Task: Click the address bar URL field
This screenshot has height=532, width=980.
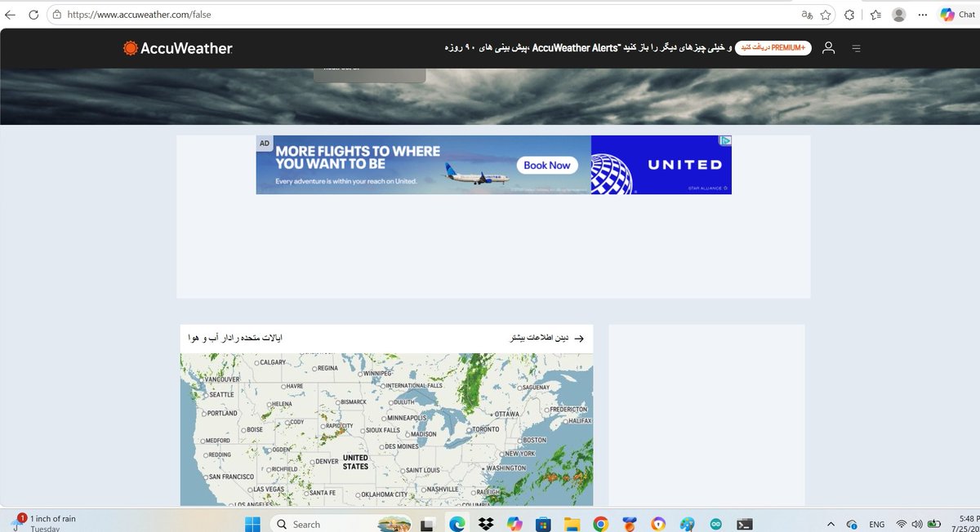Action: tap(425, 15)
